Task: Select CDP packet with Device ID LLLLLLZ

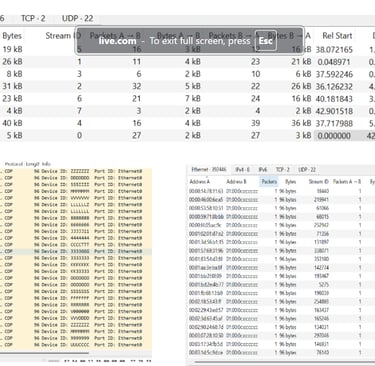Action: point(76,205)
